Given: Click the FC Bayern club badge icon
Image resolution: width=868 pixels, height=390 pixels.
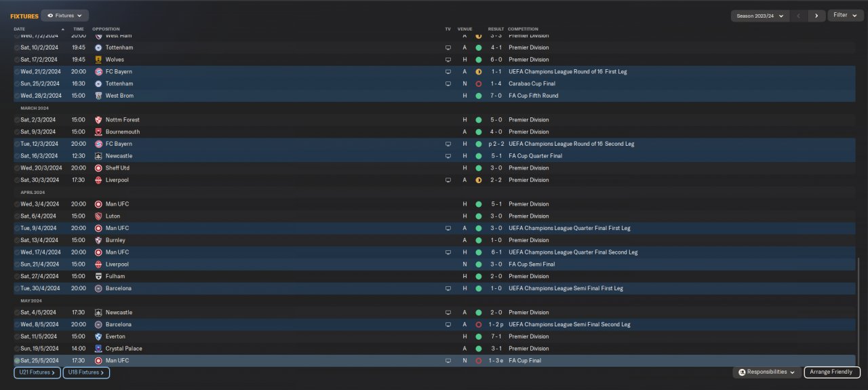Looking at the screenshot, I should 98,72.
